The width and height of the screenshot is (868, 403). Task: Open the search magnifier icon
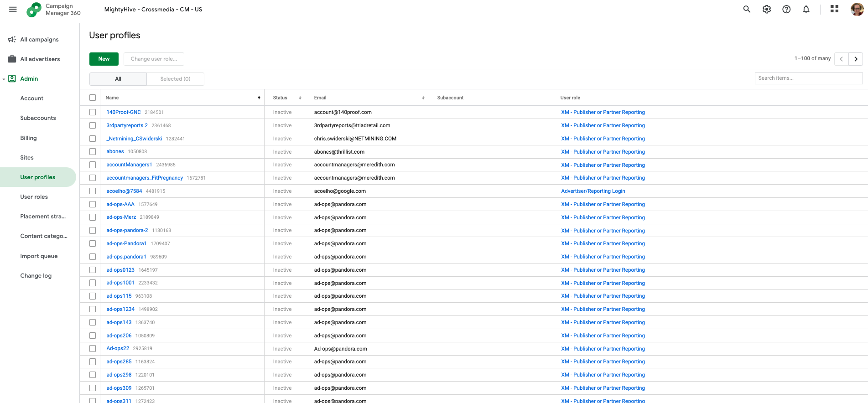click(x=747, y=9)
